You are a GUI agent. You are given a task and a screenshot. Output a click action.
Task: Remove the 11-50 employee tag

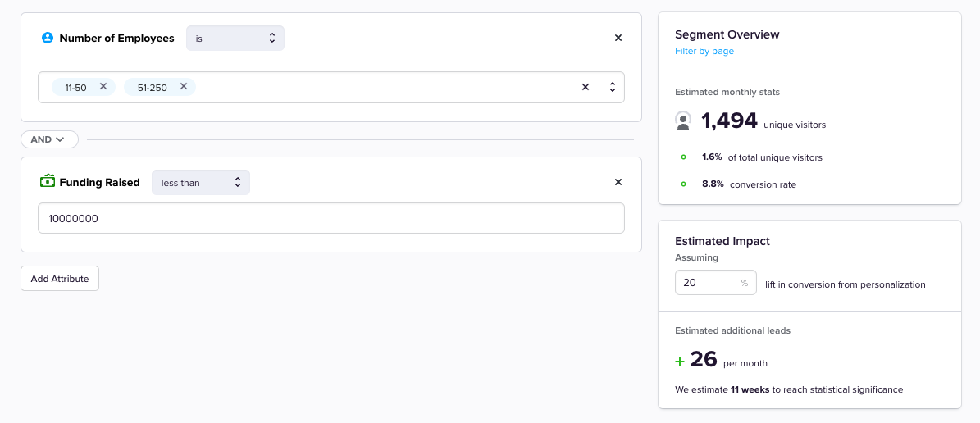pos(103,86)
